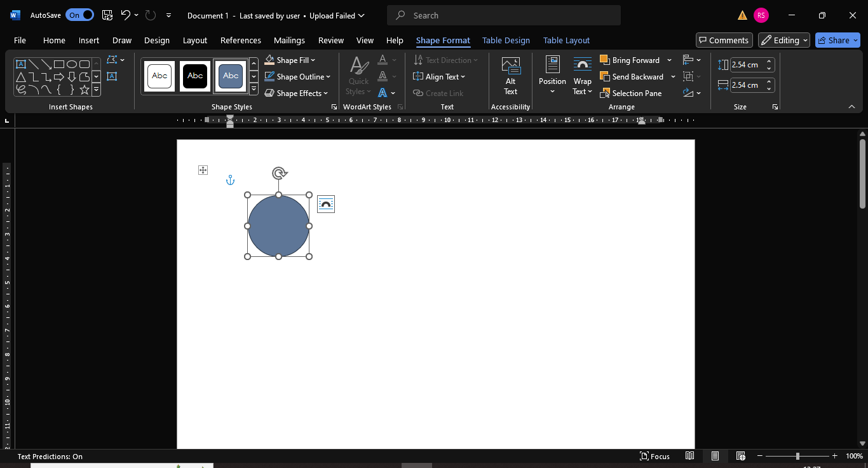868x468 pixels.
Task: Select Print Layout view button
Action: 715,456
